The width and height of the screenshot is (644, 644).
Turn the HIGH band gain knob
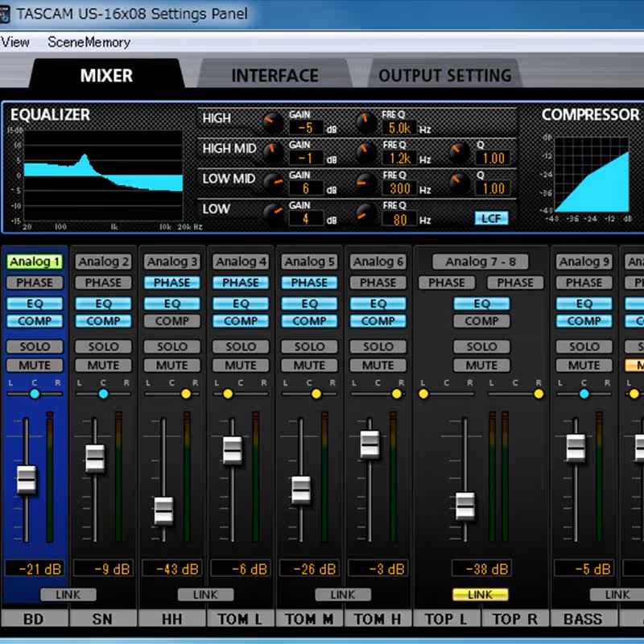(x=273, y=122)
